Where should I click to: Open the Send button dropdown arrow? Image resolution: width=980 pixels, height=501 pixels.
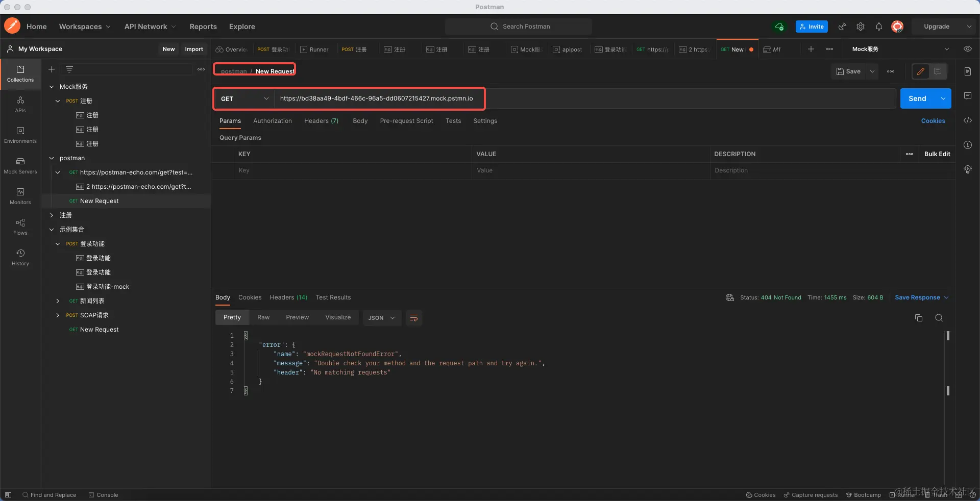(943, 98)
